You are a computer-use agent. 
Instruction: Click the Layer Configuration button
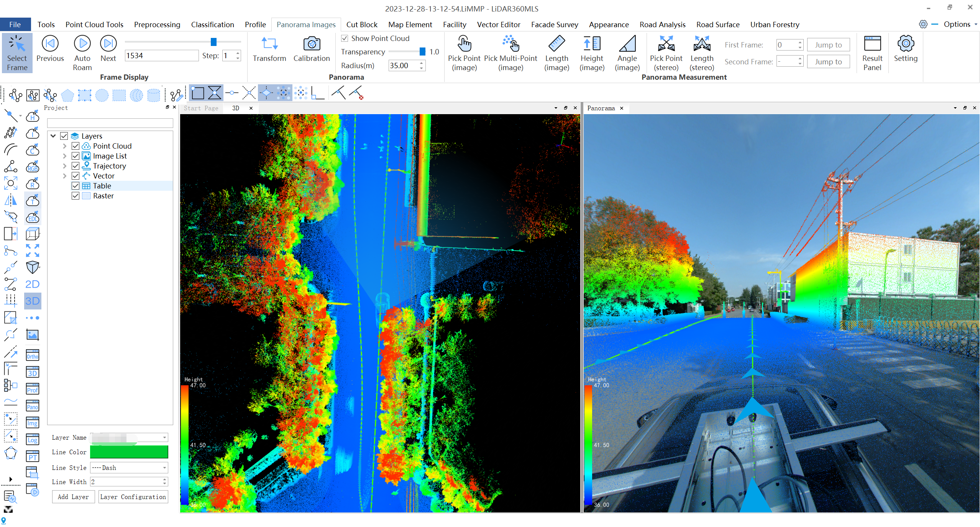tap(133, 497)
